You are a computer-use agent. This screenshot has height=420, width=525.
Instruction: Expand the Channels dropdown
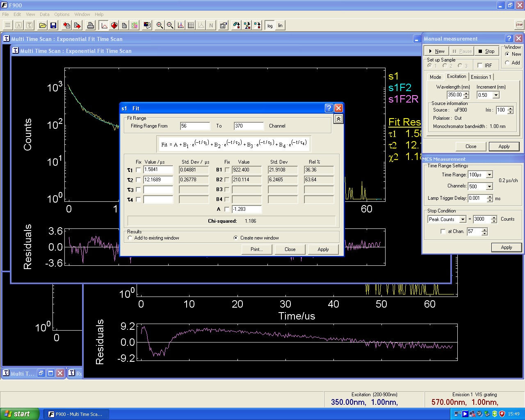tap(489, 187)
